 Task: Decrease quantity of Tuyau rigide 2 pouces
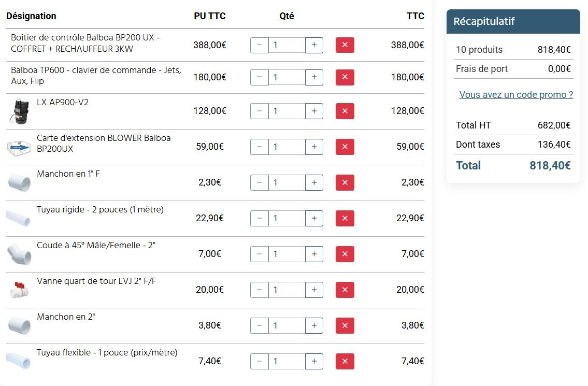click(x=259, y=218)
